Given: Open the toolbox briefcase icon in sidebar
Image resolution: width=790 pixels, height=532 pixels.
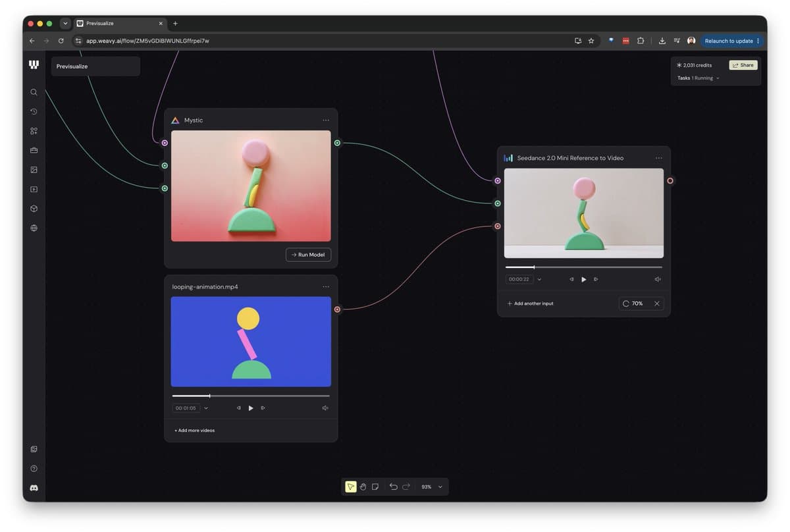Looking at the screenshot, I should pos(34,150).
